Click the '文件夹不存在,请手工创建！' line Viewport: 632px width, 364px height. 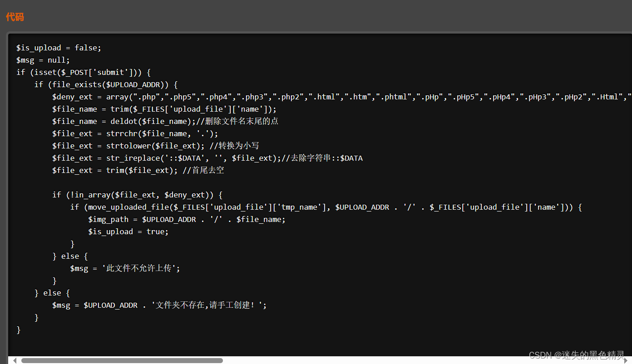(159, 305)
